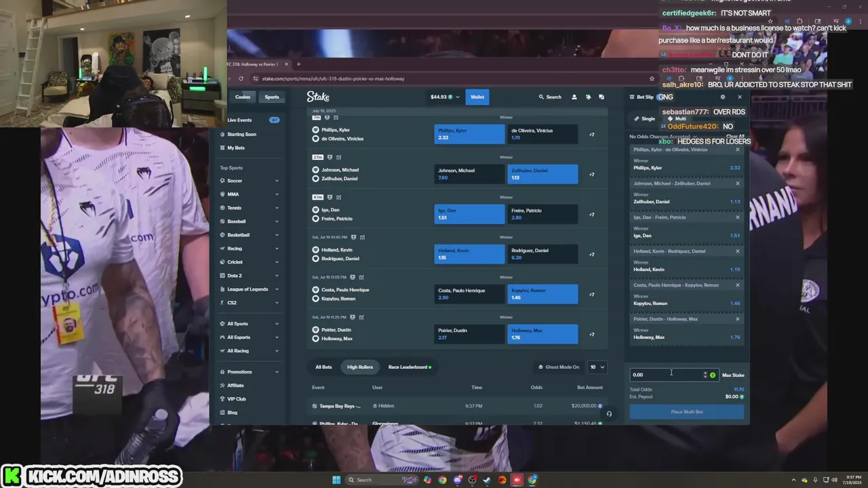
Task: Select de Oliveira, Vinicius at 1.70 odds
Action: (542, 134)
